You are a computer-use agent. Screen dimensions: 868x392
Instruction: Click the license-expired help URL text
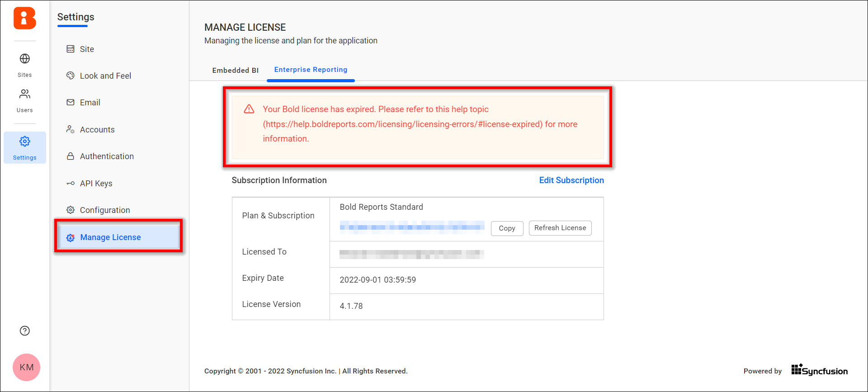[403, 124]
